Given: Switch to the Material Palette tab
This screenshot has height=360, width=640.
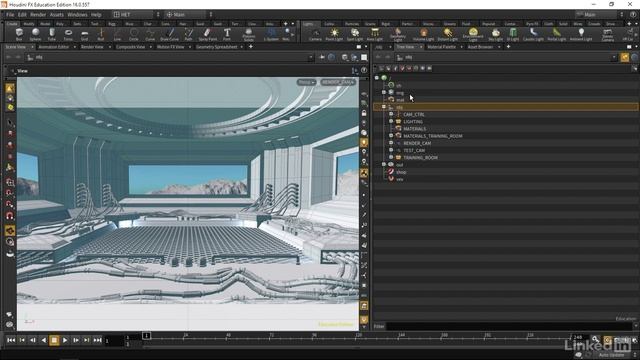Looking at the screenshot, I should (441, 47).
